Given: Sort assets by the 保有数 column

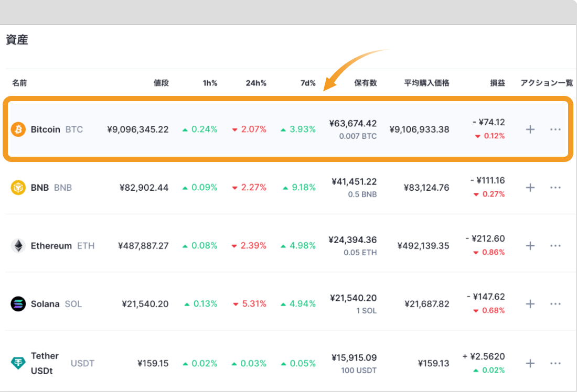Looking at the screenshot, I should [366, 83].
